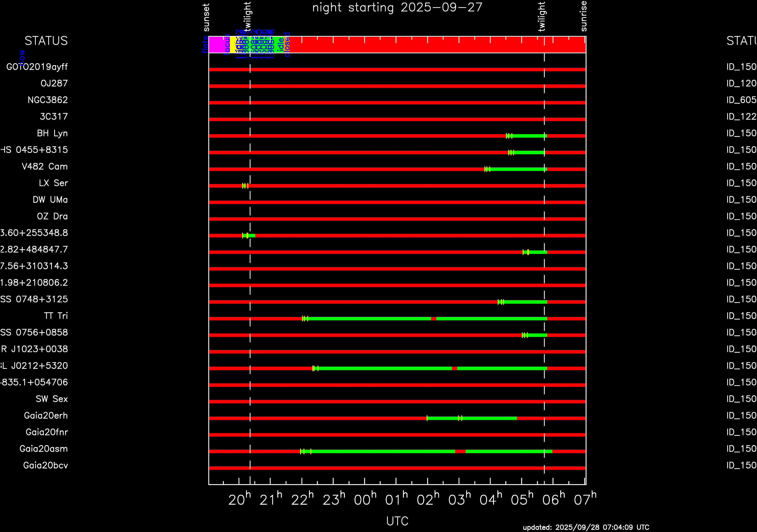Image resolution: width=757 pixels, height=532 pixels.
Task: Click the green visibility bar of V482 Cam
Action: [x=518, y=169]
